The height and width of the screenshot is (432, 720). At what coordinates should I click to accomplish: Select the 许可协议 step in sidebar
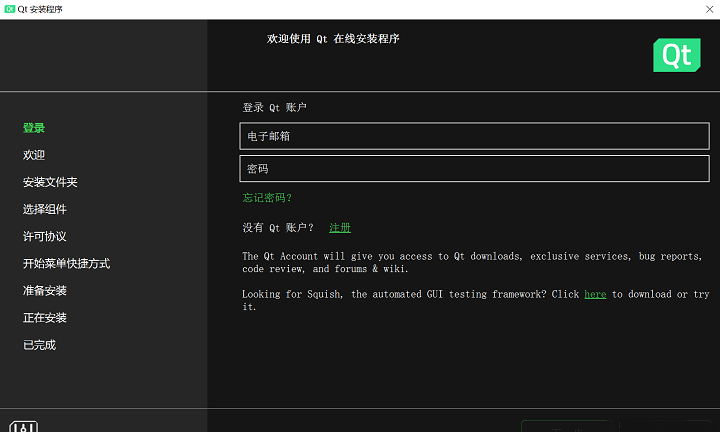coord(45,236)
